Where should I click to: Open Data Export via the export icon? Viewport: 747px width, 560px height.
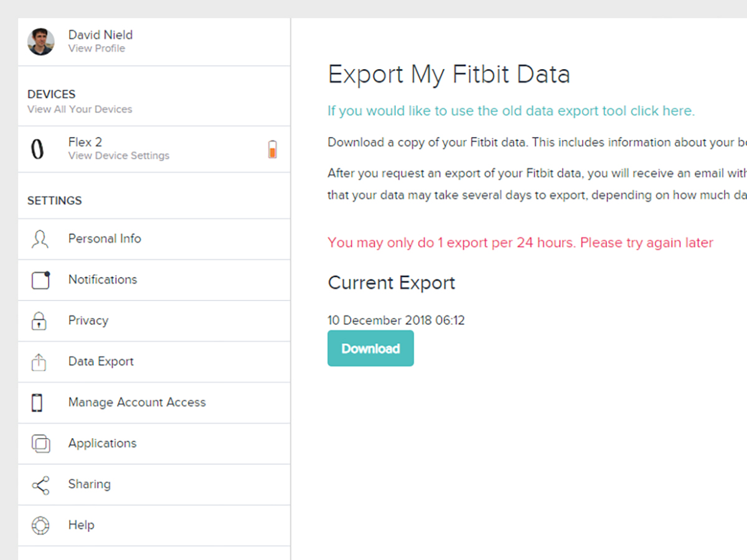(x=40, y=362)
